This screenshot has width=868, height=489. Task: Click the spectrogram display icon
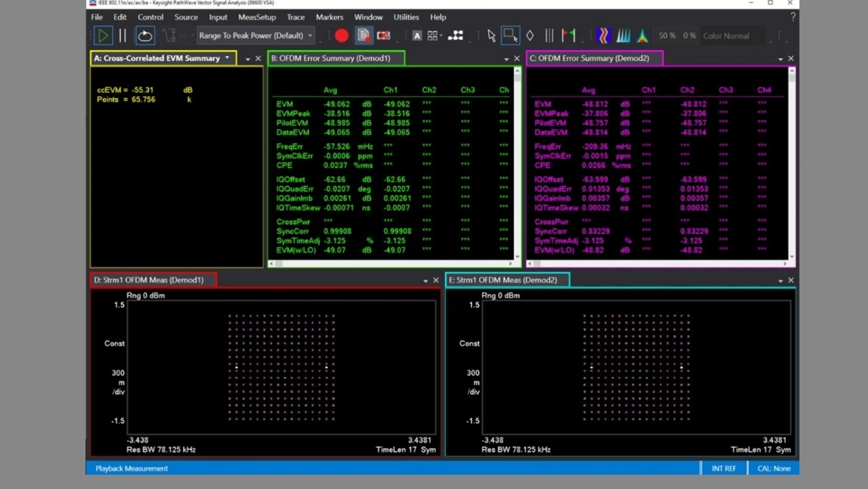pos(604,36)
